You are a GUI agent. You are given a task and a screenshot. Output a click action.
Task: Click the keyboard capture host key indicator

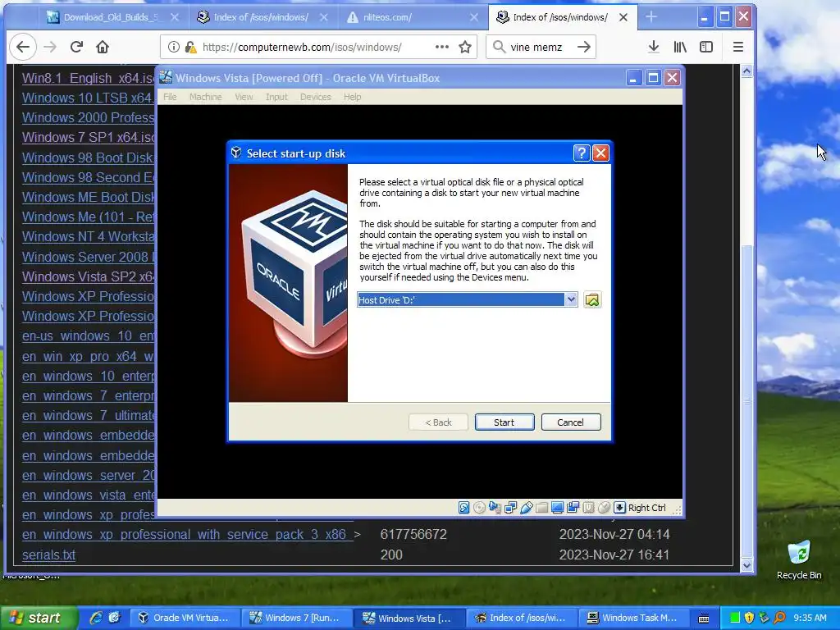click(x=619, y=507)
